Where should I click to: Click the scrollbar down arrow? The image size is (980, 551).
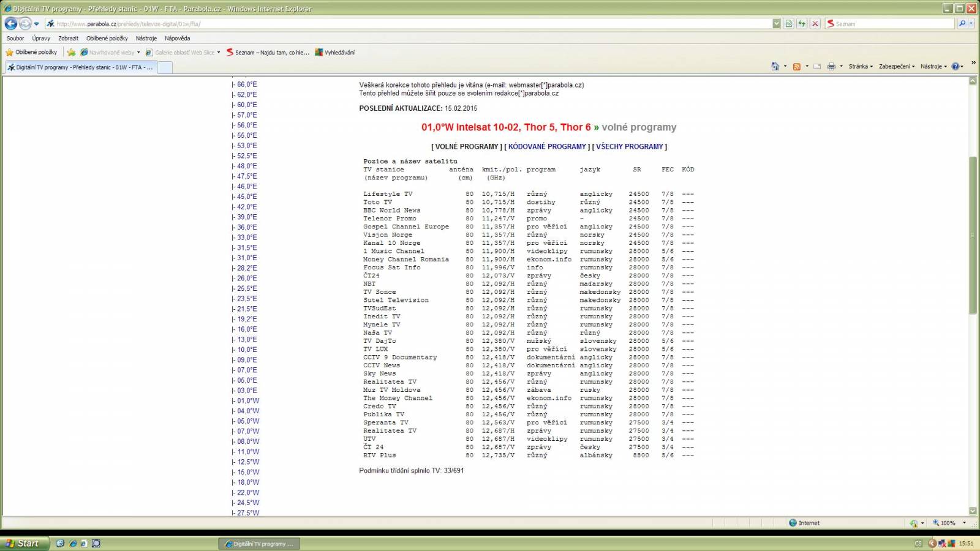973,511
